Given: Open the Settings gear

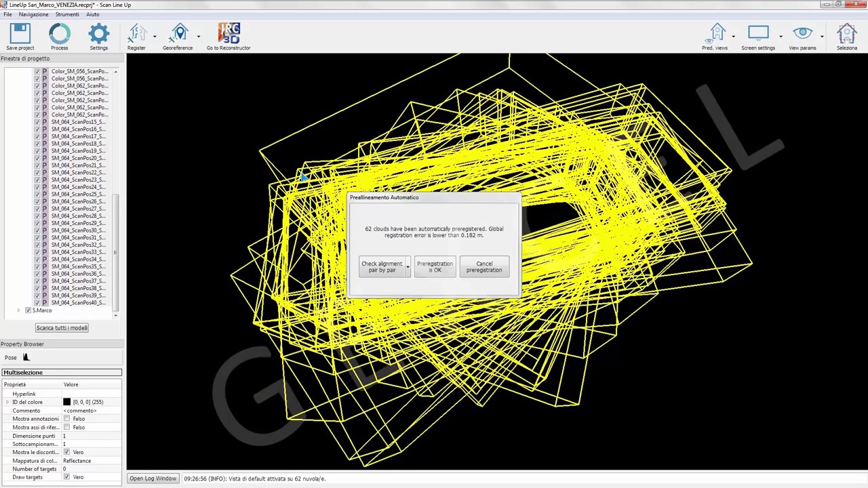Looking at the screenshot, I should [98, 34].
